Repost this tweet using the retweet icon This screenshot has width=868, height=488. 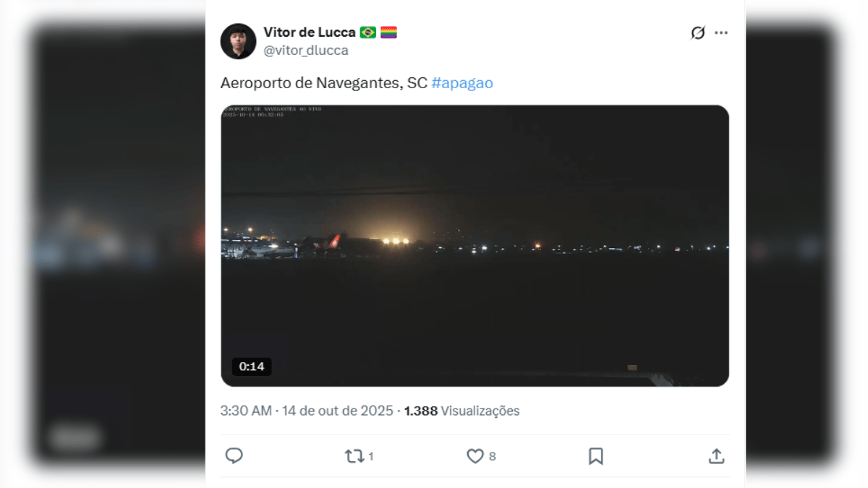tap(354, 456)
